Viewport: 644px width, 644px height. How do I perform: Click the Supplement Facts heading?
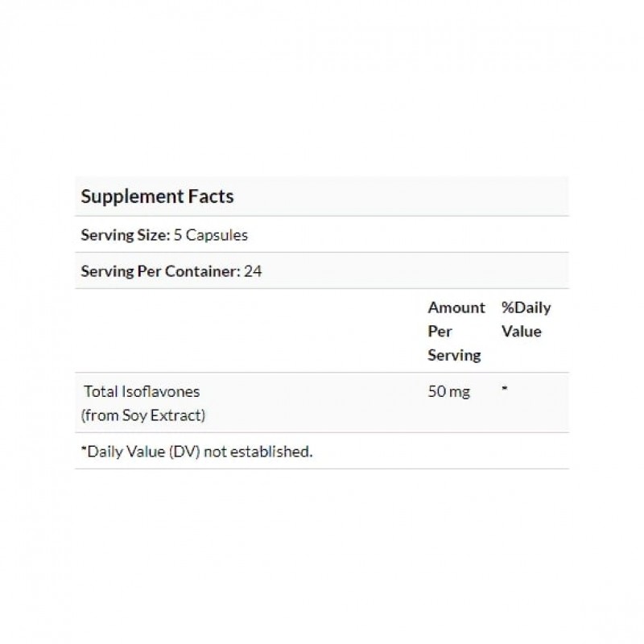(158, 196)
